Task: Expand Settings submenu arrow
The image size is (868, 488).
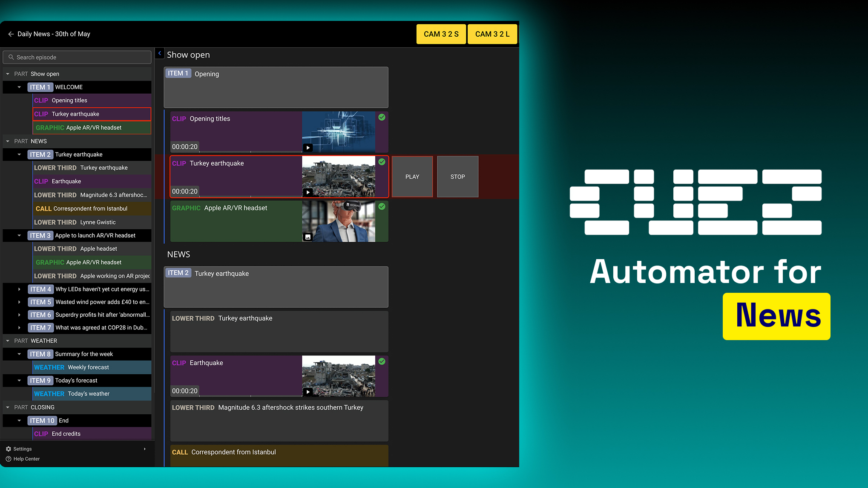Action: (x=145, y=449)
